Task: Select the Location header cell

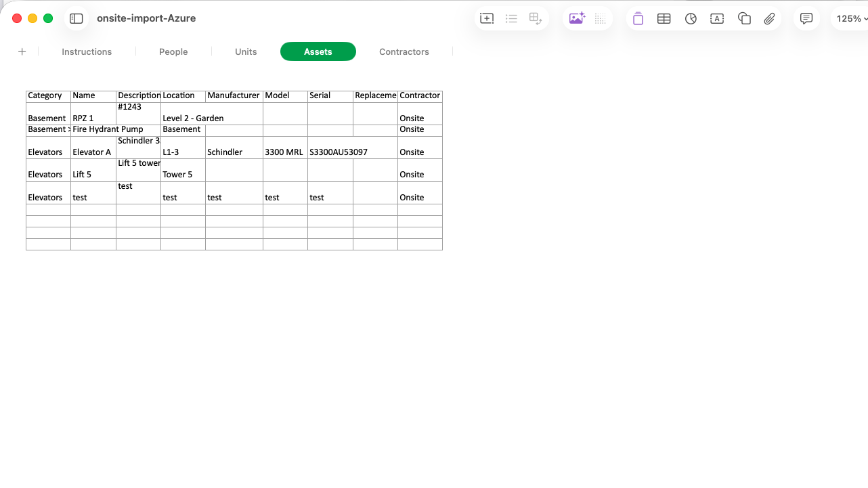Action: coord(183,96)
